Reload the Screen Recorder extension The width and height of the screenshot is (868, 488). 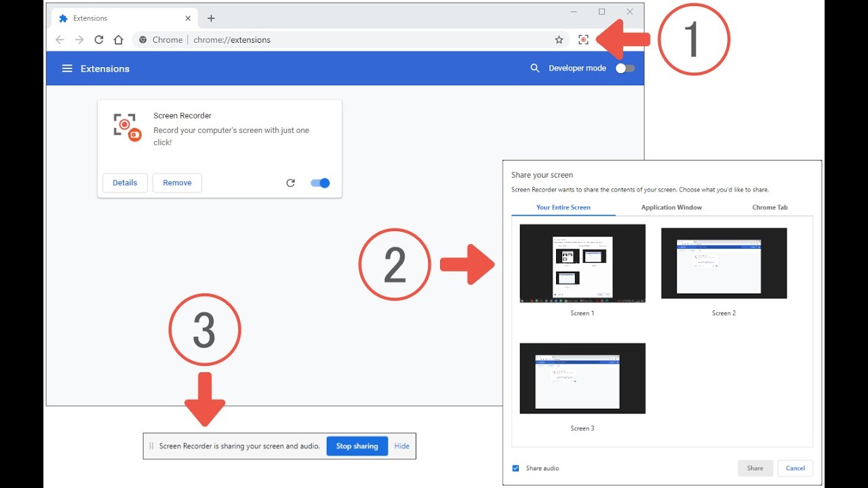(291, 183)
